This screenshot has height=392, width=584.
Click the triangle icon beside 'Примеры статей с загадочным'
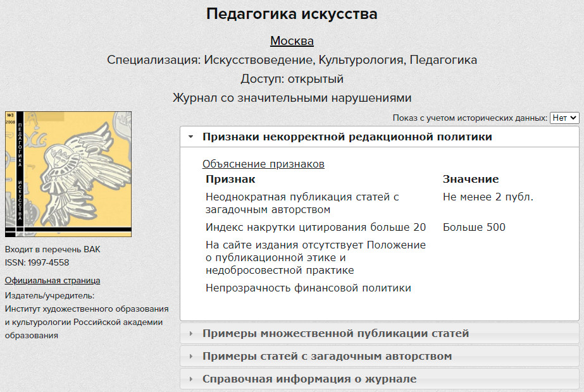tap(190, 357)
